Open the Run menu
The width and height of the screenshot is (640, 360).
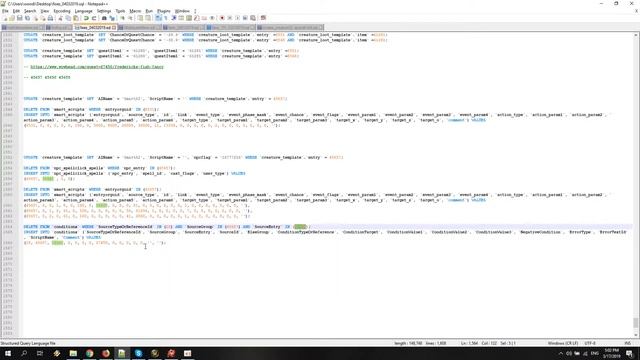click(x=149, y=11)
